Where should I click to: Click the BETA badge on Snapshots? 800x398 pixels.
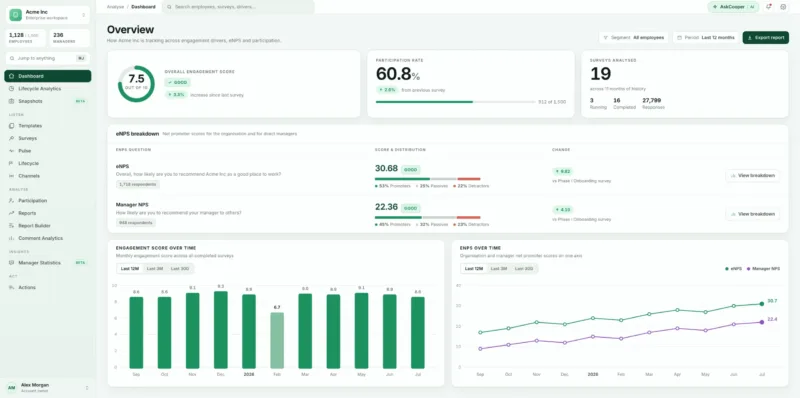(80, 101)
